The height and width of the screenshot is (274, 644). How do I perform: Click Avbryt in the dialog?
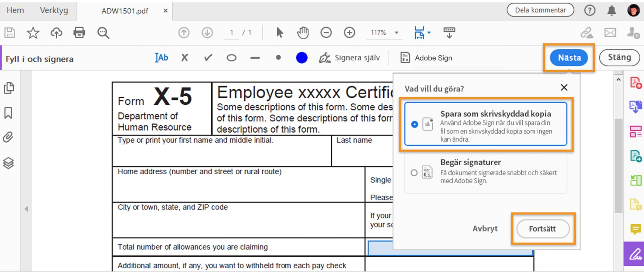(x=485, y=229)
